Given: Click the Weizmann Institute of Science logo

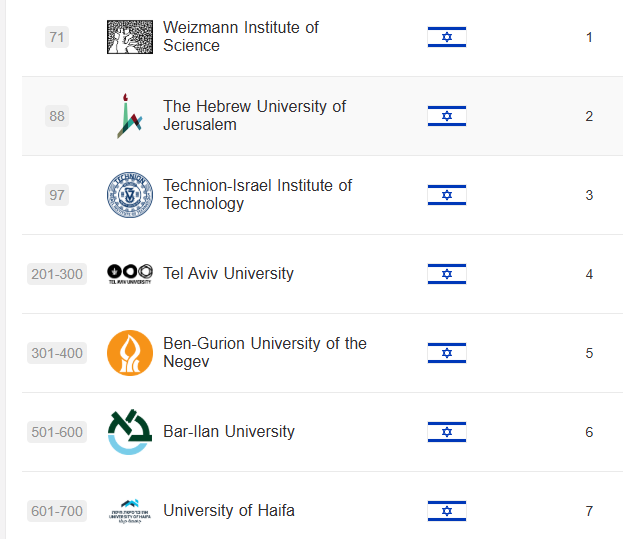Looking at the screenshot, I should (130, 37).
